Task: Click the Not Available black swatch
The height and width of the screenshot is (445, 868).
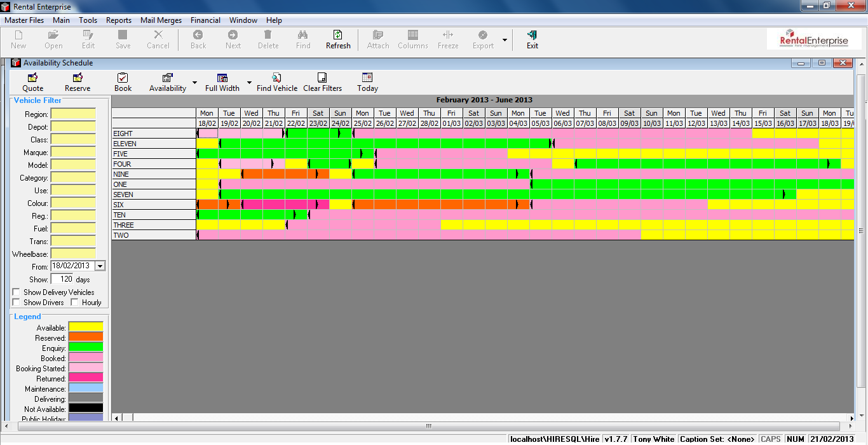Action: [86, 409]
